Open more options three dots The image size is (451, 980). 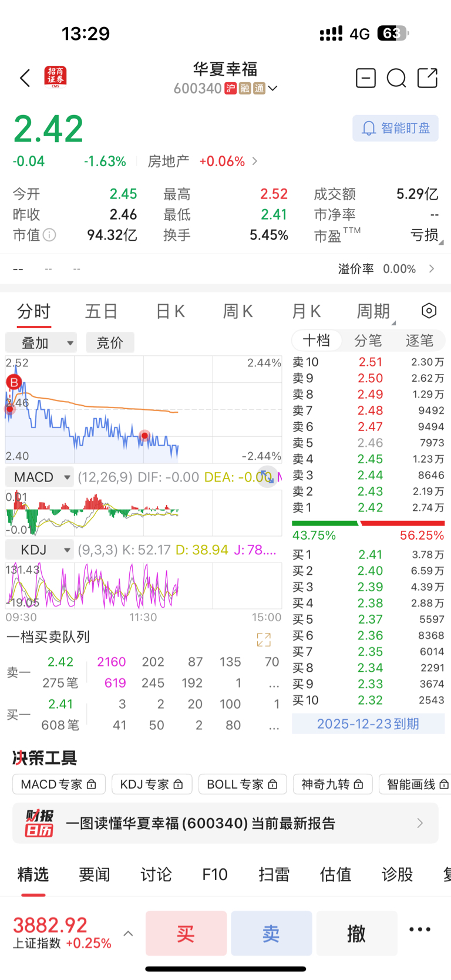coord(420,929)
